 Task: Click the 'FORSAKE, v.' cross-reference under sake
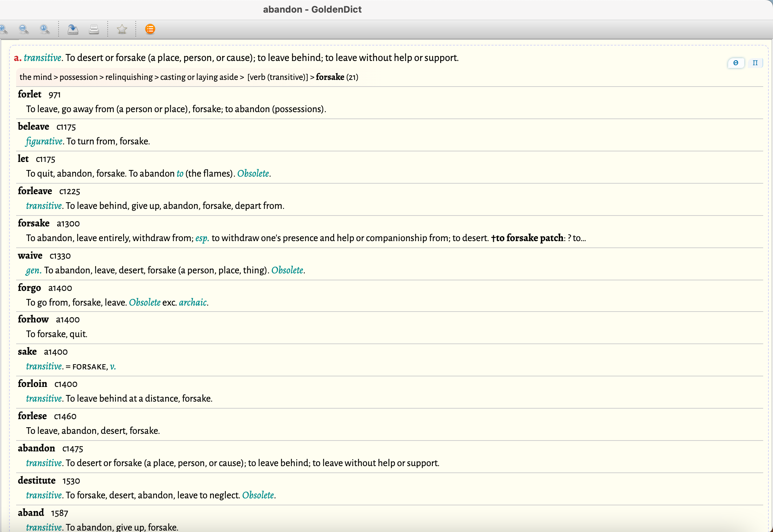[x=94, y=367]
